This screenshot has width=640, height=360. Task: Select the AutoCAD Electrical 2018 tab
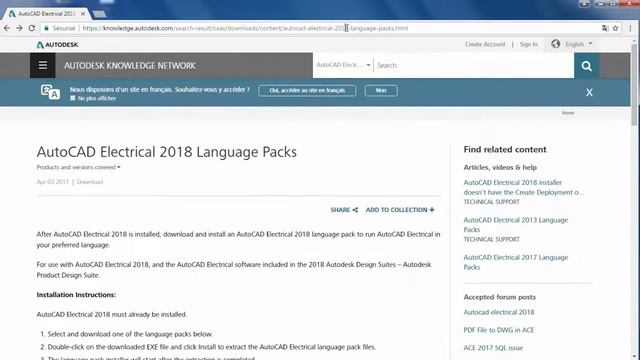coord(46,13)
